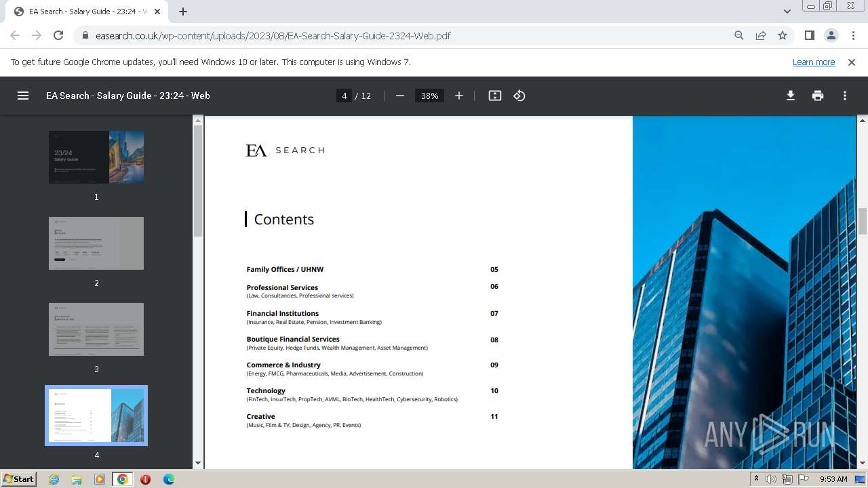Click Professional Services contents entry
868x488 pixels.
[x=282, y=287]
